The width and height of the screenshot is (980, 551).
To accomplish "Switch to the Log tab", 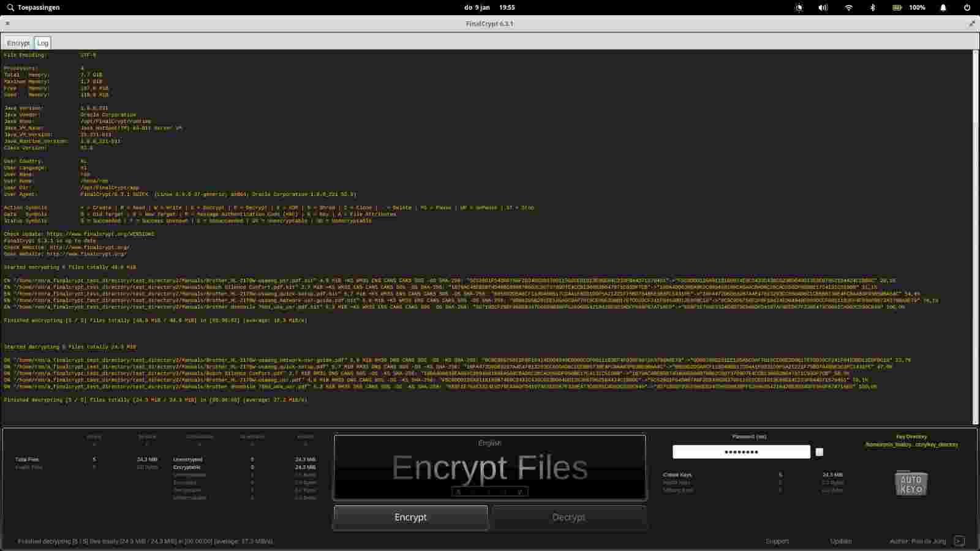I will point(42,43).
